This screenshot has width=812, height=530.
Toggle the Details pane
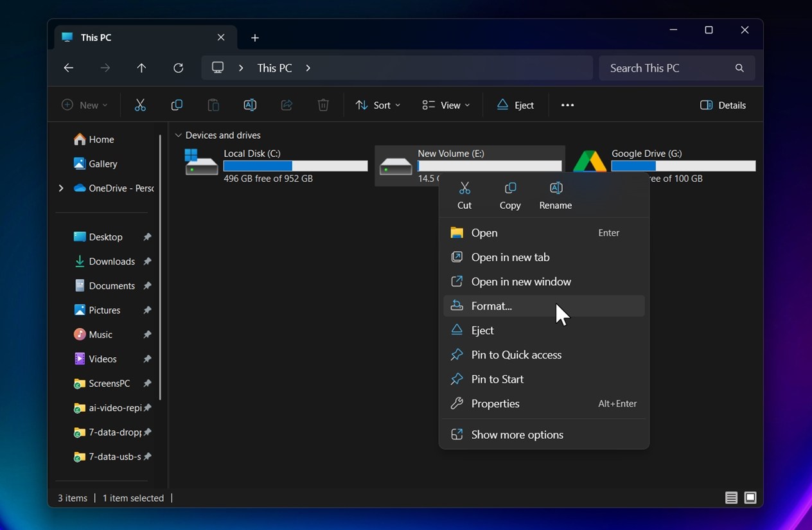pos(723,105)
